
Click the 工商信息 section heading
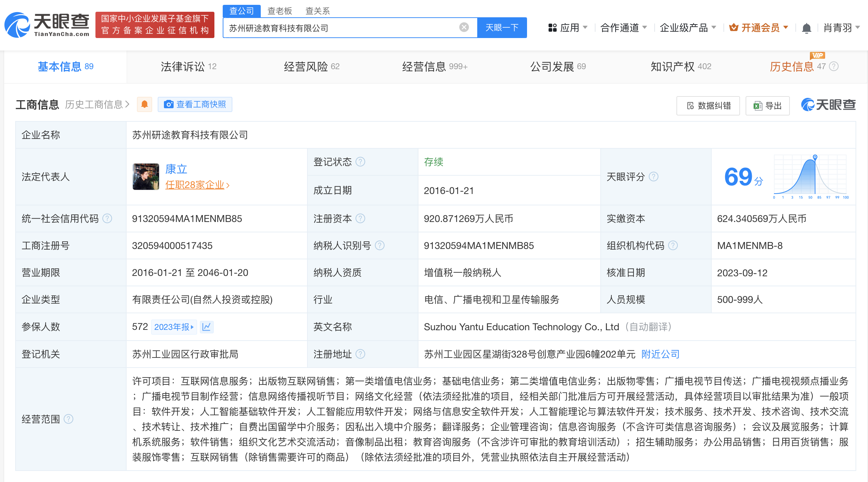coord(37,104)
